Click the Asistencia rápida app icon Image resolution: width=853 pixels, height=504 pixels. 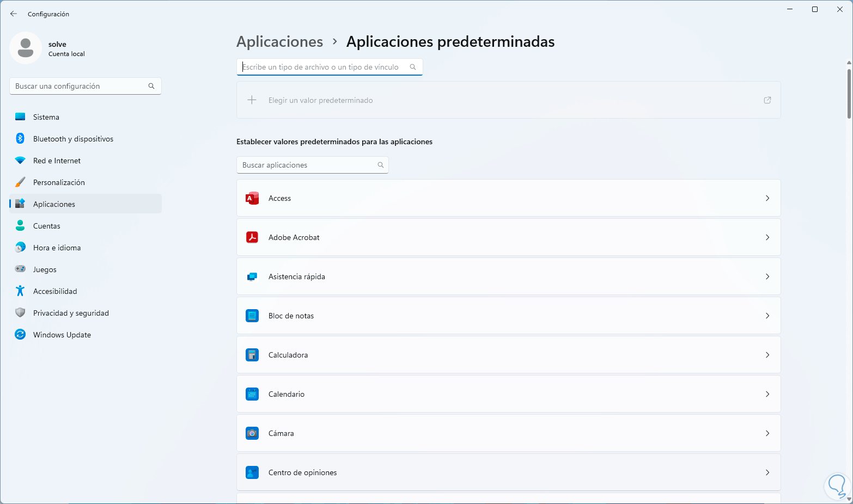click(252, 276)
